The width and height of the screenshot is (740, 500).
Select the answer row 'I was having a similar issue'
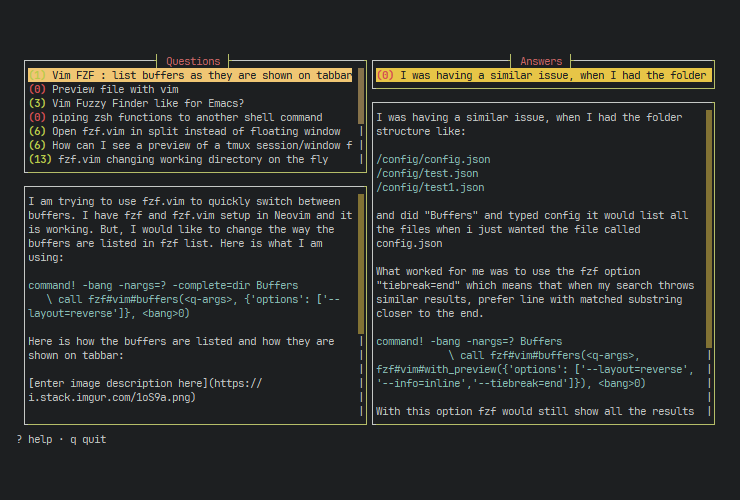[544, 75]
